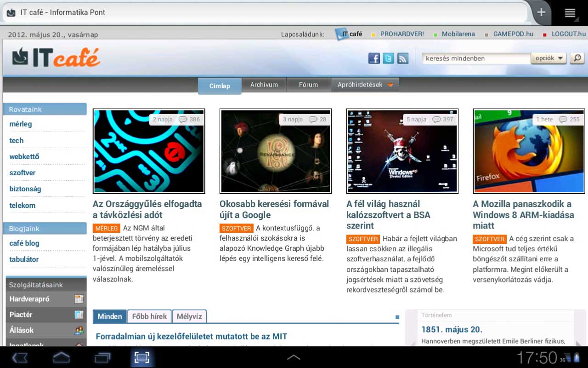Open the opciók dropdown

click(548, 58)
